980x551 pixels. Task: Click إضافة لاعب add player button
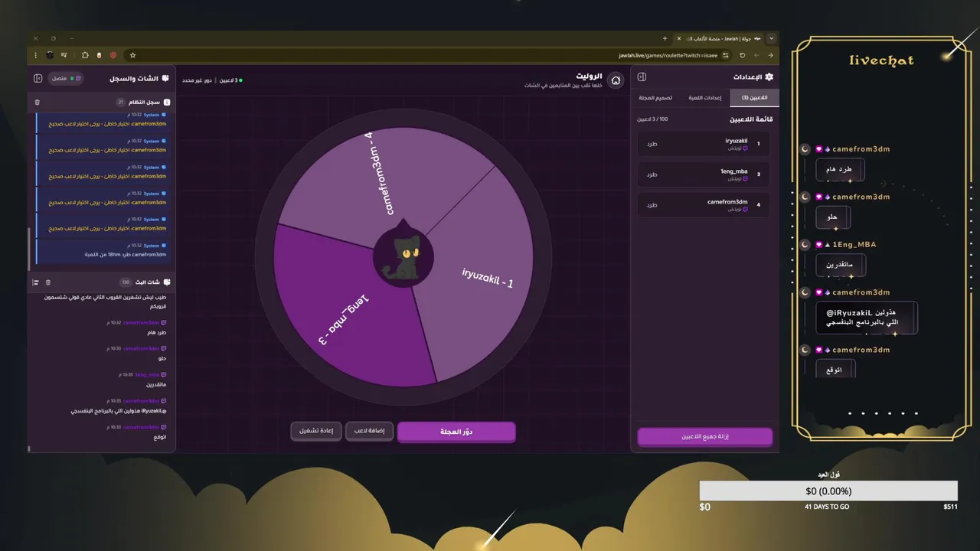(369, 431)
